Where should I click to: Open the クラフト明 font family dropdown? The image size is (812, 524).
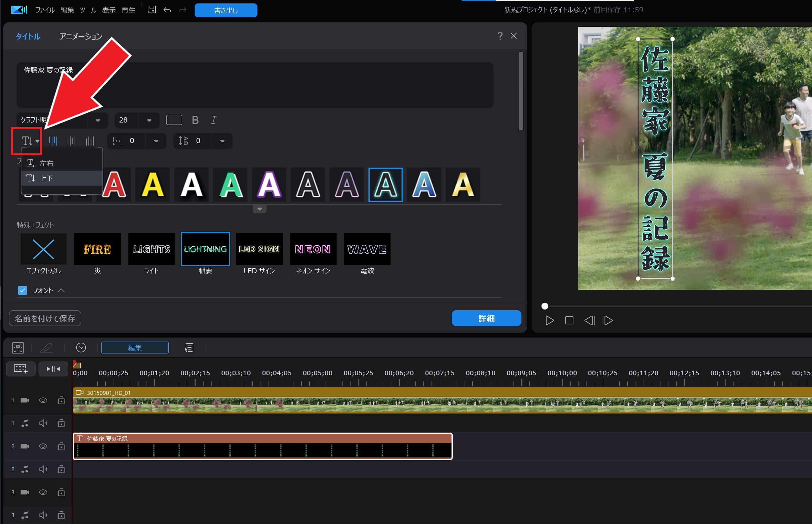coord(98,120)
